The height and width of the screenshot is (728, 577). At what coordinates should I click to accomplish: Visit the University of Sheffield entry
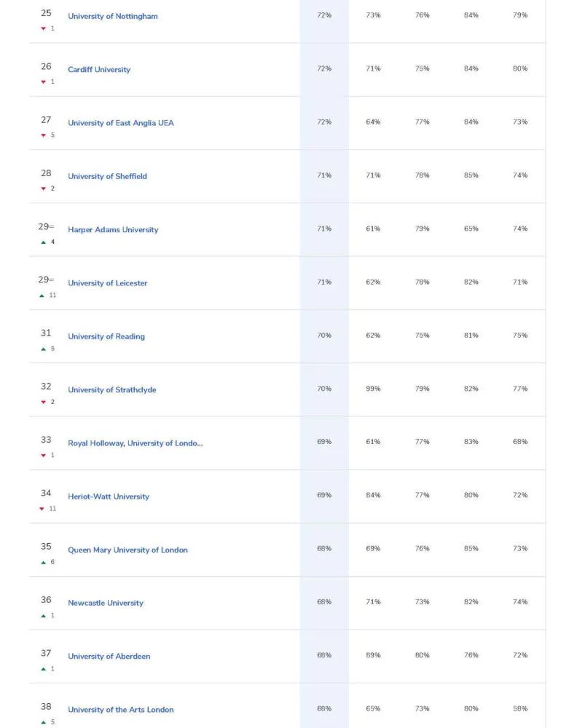(x=107, y=176)
